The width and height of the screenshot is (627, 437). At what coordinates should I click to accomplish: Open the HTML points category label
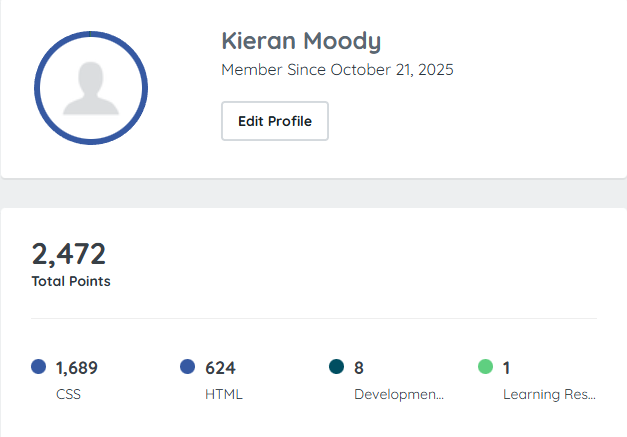point(223,394)
